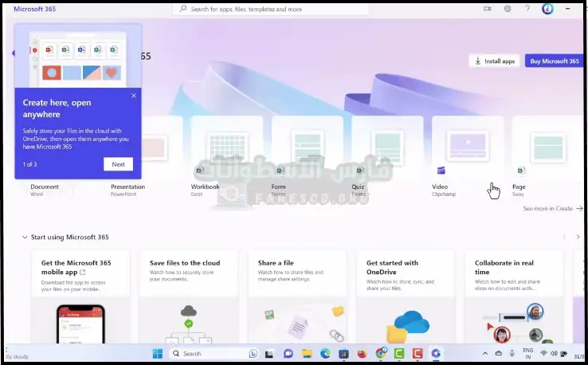588x365 pixels.
Task: Close the 'Create here, open anywhere' popup
Action: click(133, 96)
